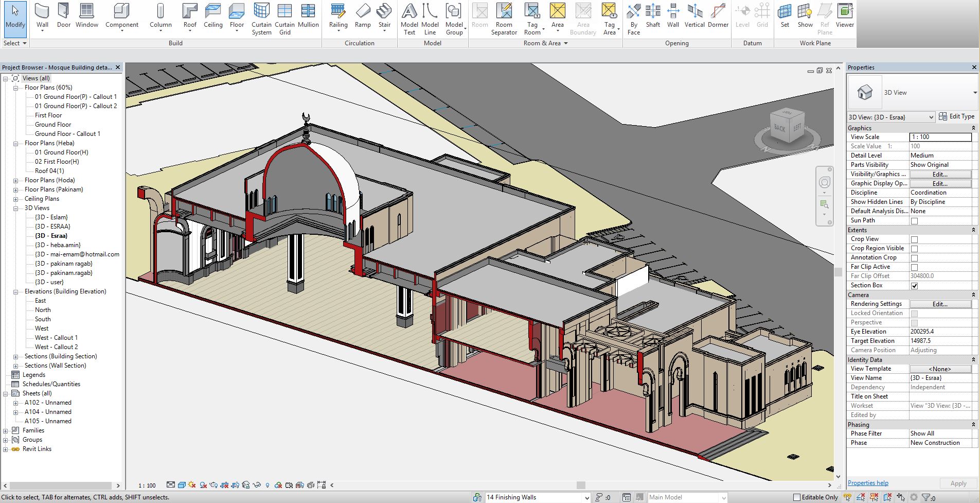
Task: Click Edit for Visibility/Graphics overrides
Action: [x=940, y=175]
